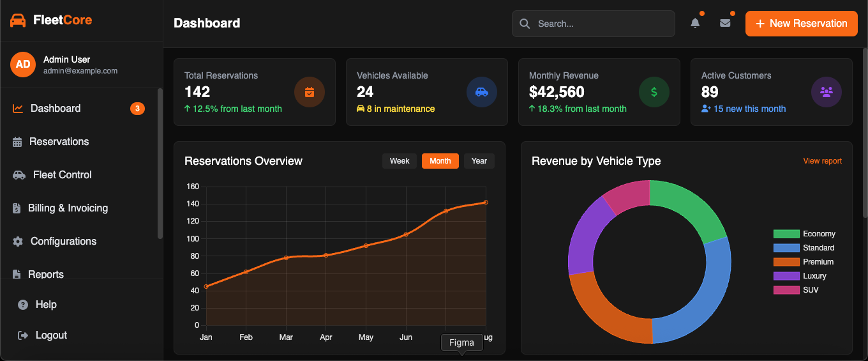Log out using the Logout link
This screenshot has height=361, width=868.
51,335
